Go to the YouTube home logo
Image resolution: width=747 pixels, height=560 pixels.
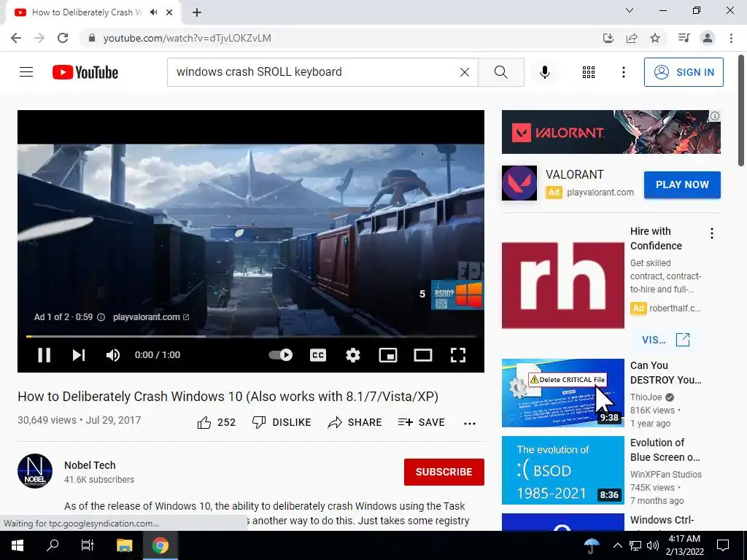tap(85, 72)
